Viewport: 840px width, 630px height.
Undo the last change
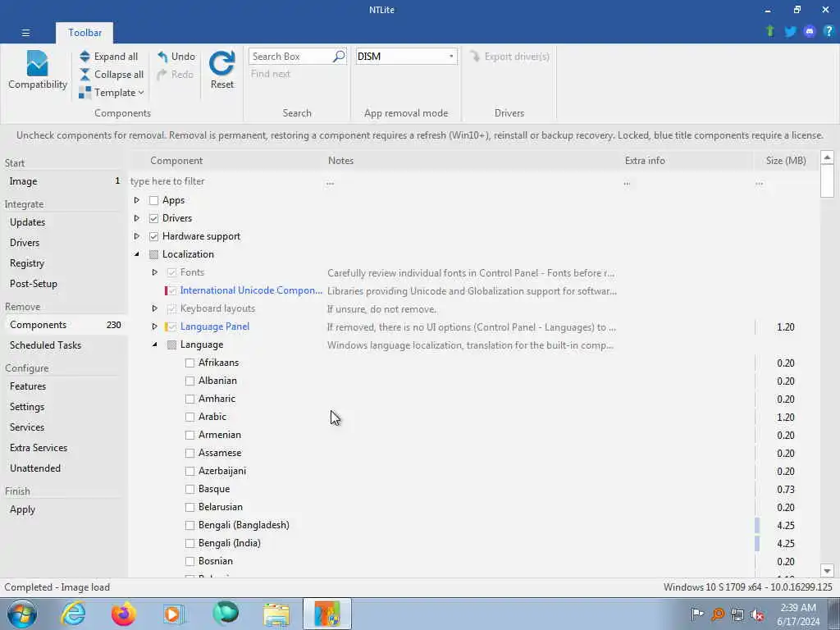coord(176,57)
